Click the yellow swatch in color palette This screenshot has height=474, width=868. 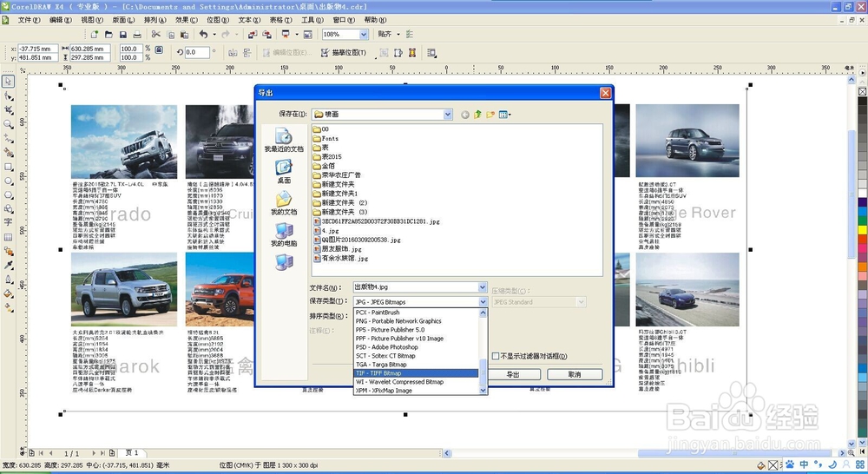[x=863, y=228]
